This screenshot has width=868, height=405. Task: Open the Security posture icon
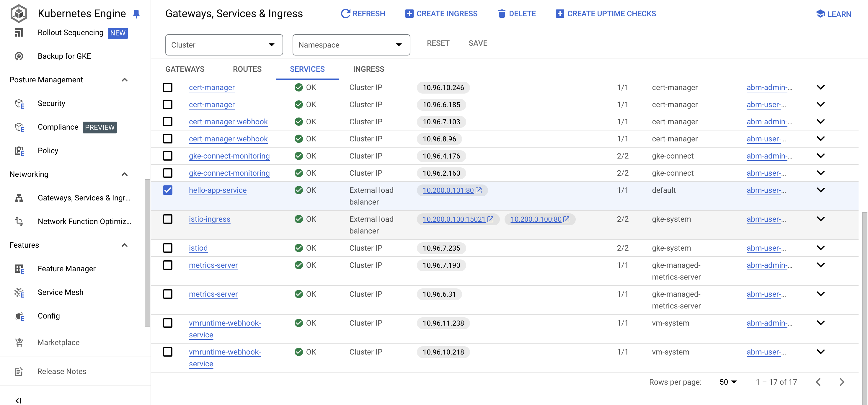19,103
